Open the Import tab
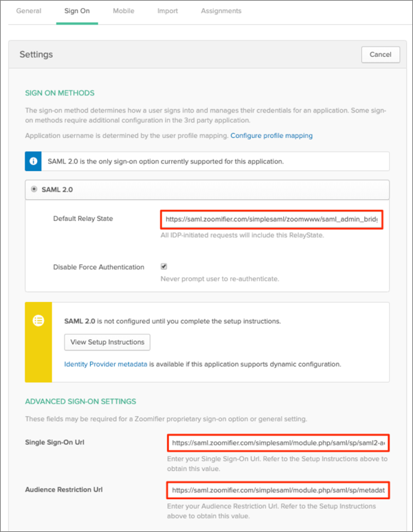The height and width of the screenshot is (532, 413). point(167,11)
